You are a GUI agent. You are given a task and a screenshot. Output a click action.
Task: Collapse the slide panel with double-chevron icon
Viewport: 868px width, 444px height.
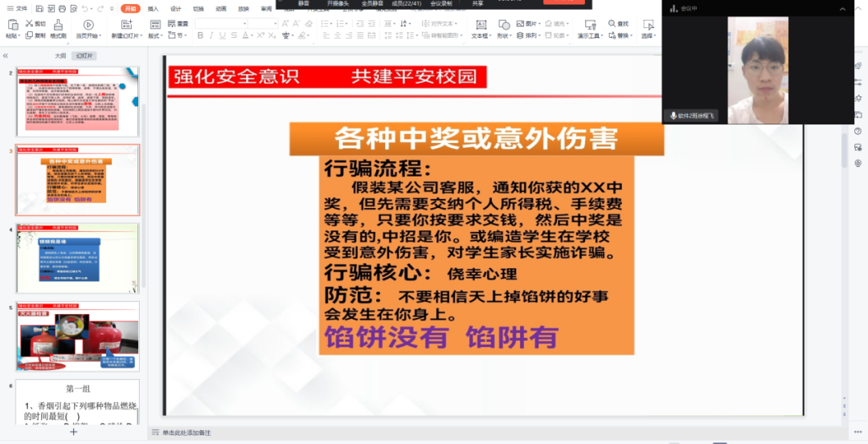(x=6, y=56)
